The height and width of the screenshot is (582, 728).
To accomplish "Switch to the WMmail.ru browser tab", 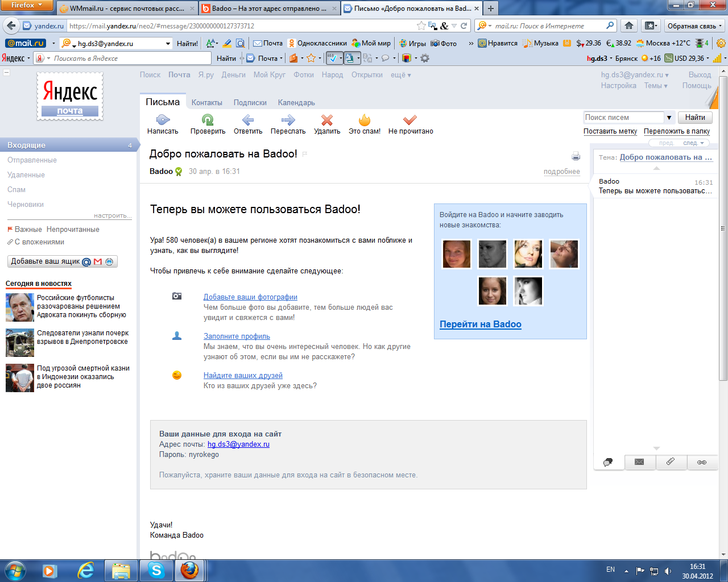I will (127, 9).
